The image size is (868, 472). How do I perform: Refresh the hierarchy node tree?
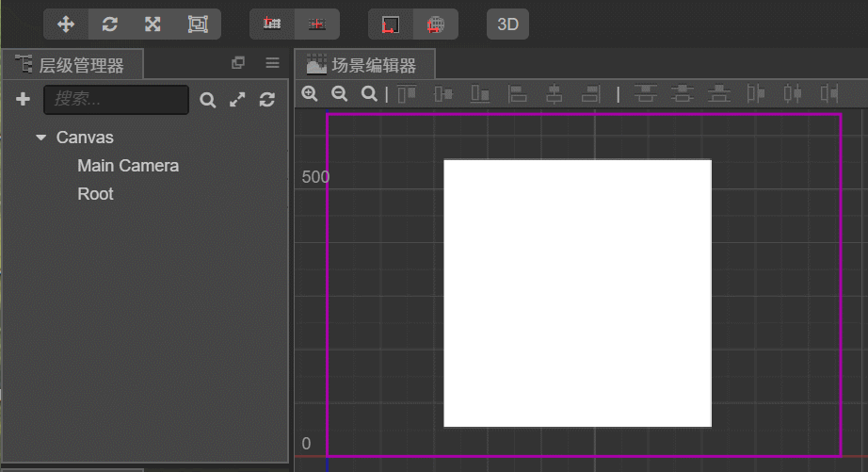pos(267,99)
